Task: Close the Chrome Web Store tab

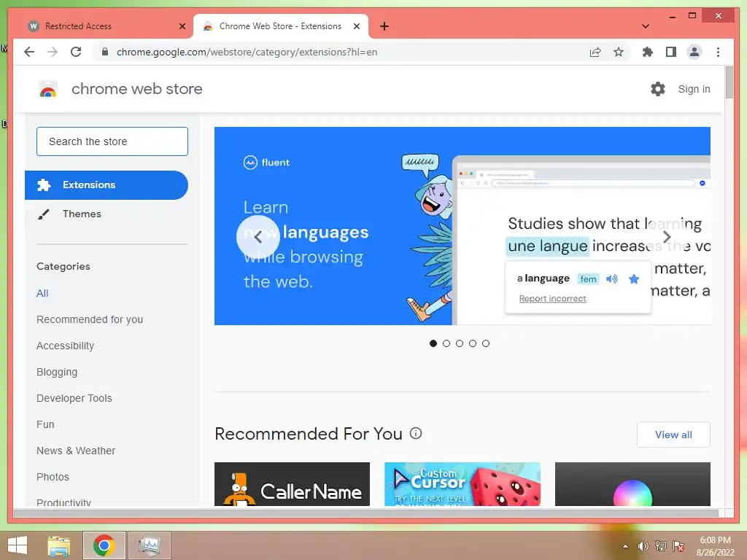Action: (356, 26)
